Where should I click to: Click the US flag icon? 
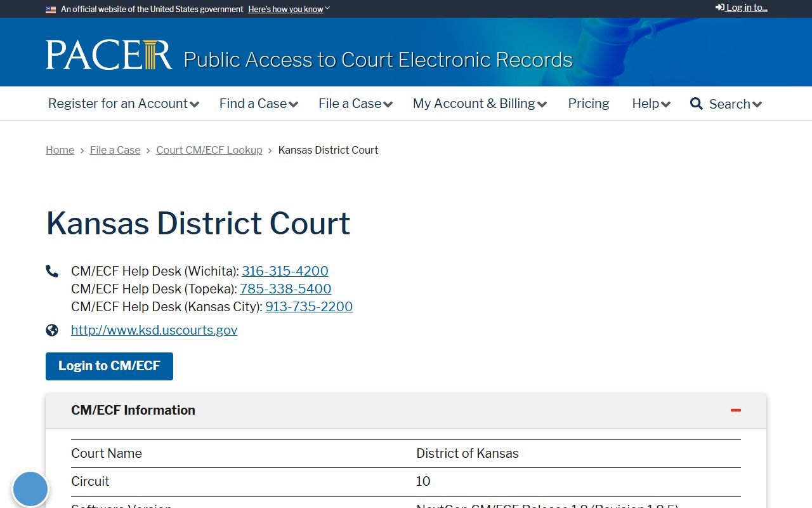51,10
